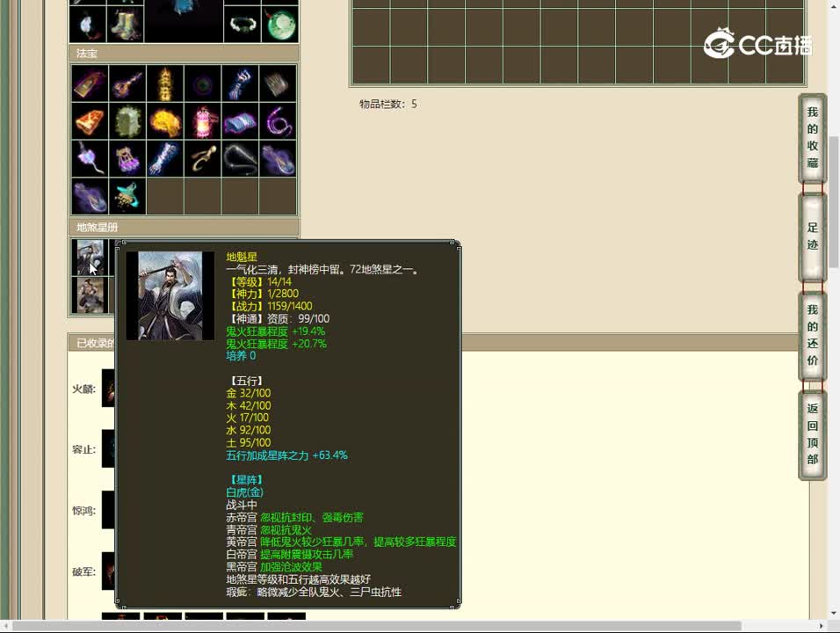The width and height of the screenshot is (840, 633).
Task: Click 返回顶部 to return to top
Action: 812,434
